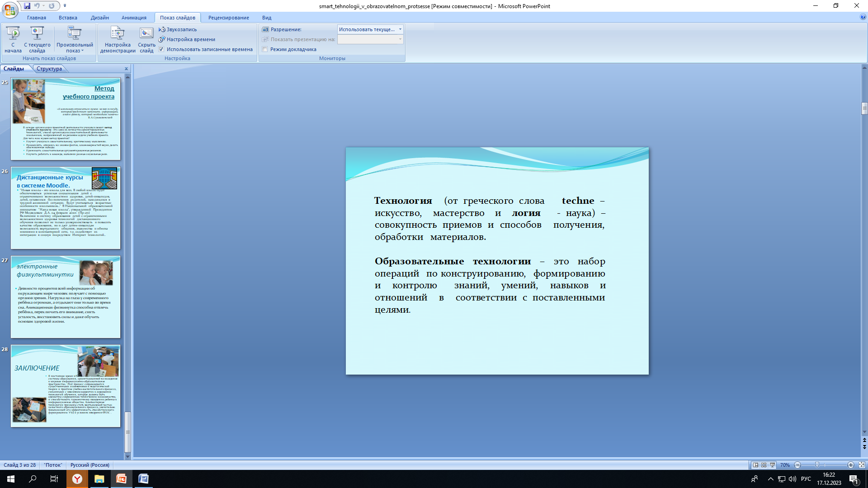Click 'Русский (Россия)' language in status bar

[x=90, y=465]
